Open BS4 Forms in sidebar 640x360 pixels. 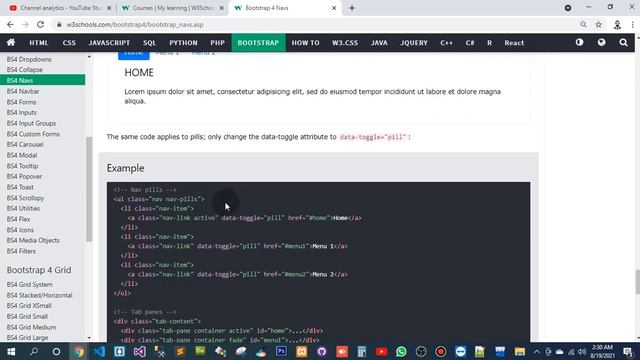coord(21,102)
